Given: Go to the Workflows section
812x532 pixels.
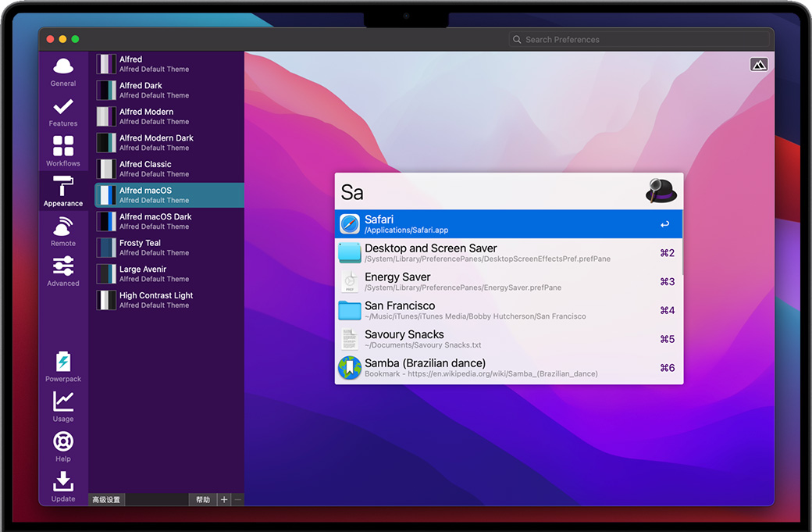Looking at the screenshot, I should [63, 151].
